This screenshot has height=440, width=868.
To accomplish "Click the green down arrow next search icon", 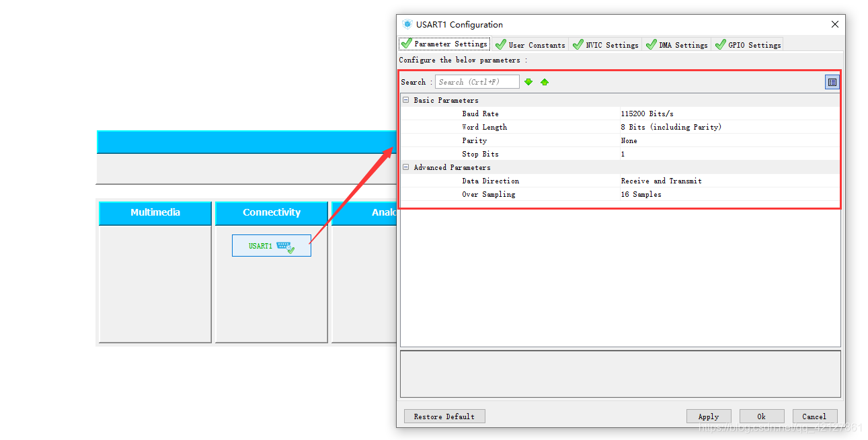I will click(x=528, y=82).
